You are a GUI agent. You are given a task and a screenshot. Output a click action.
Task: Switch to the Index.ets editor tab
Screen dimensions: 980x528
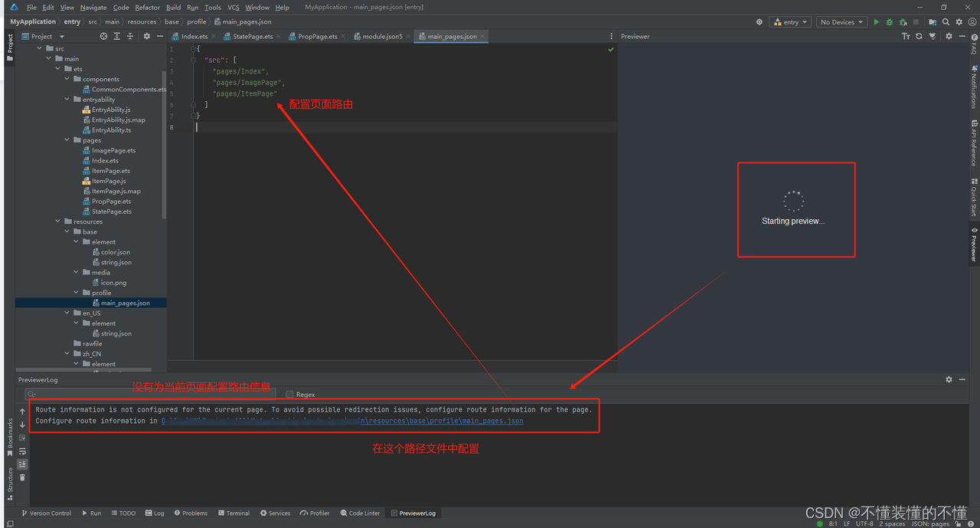click(190, 36)
